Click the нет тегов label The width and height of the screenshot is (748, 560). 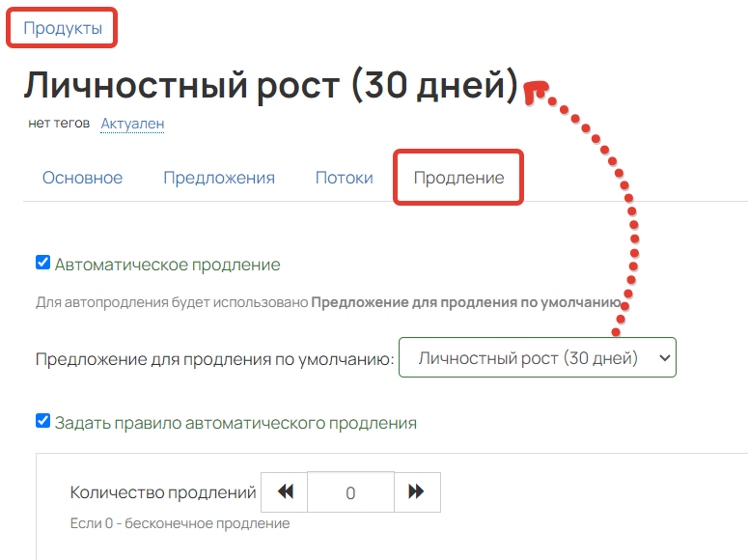point(59,124)
